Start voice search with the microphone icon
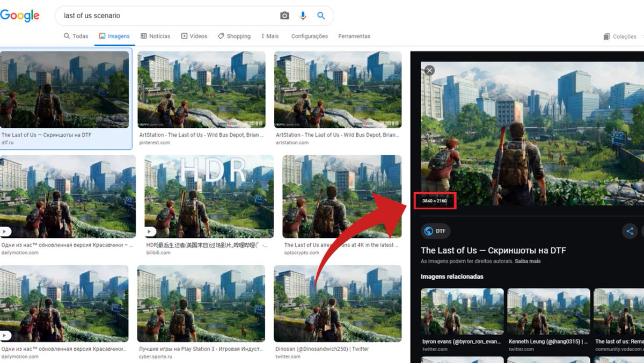This screenshot has width=644, height=363. [x=303, y=16]
